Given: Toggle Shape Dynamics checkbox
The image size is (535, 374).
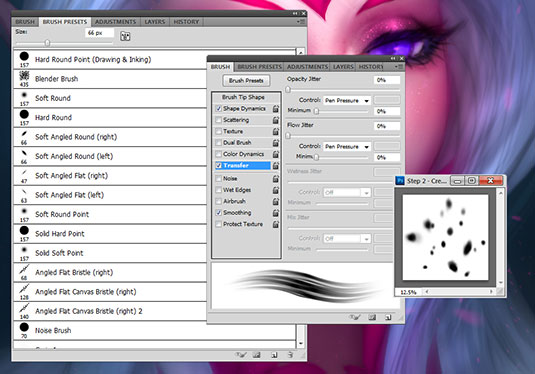Looking at the screenshot, I should click(219, 109).
